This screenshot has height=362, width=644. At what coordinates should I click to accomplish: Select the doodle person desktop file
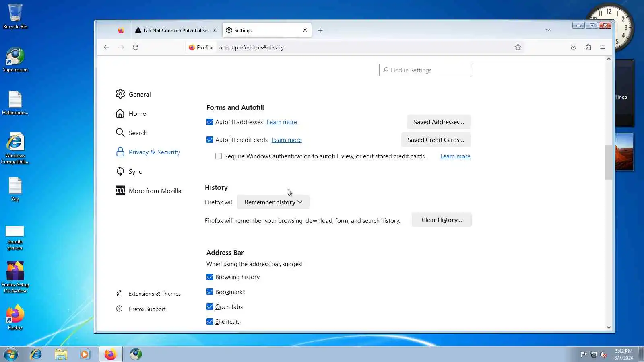coord(15,238)
